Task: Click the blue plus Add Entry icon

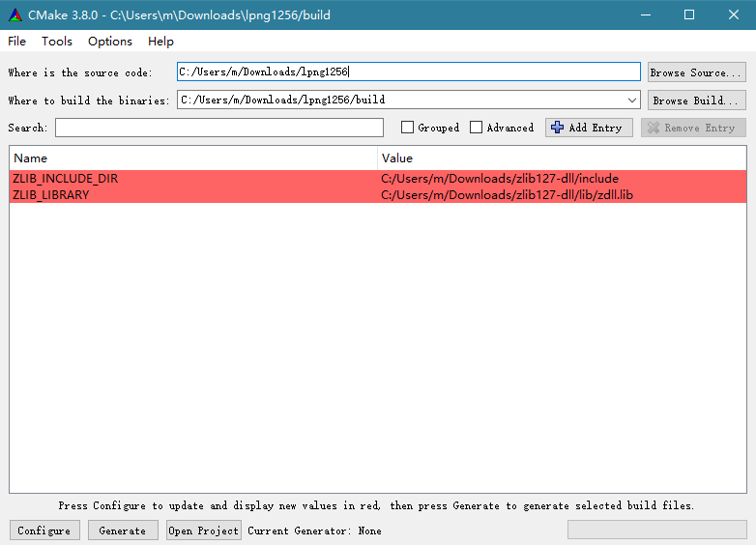Action: 557,128
